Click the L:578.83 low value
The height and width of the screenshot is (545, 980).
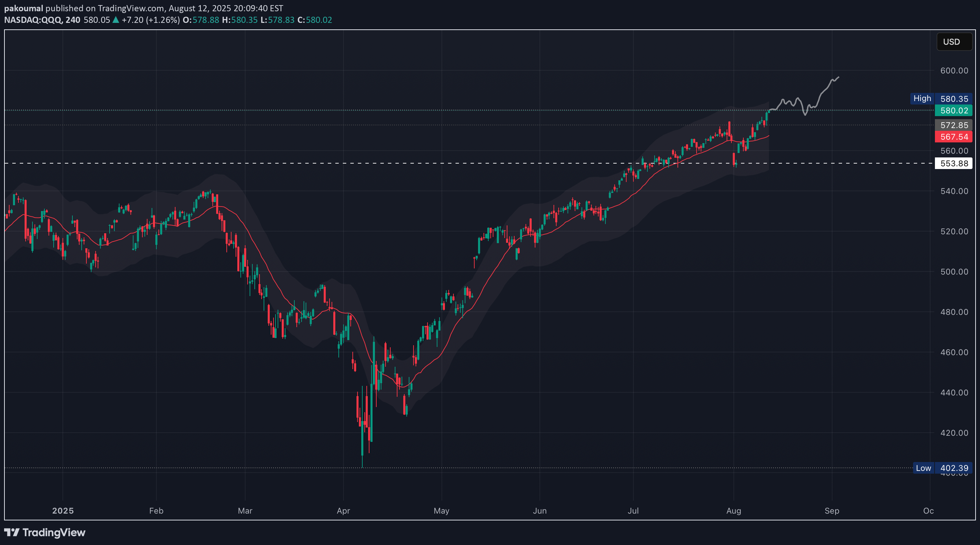coord(277,20)
